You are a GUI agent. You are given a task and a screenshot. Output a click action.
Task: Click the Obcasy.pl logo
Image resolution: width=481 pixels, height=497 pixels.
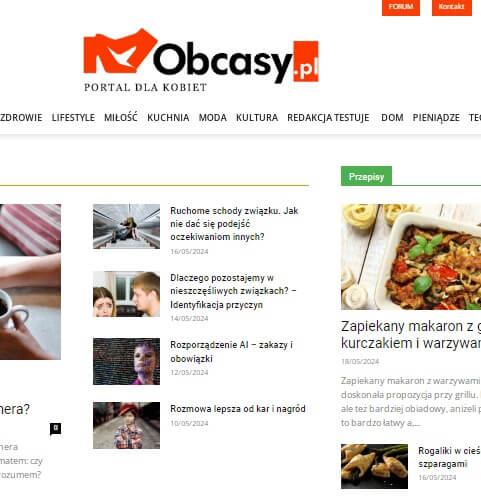point(201,60)
